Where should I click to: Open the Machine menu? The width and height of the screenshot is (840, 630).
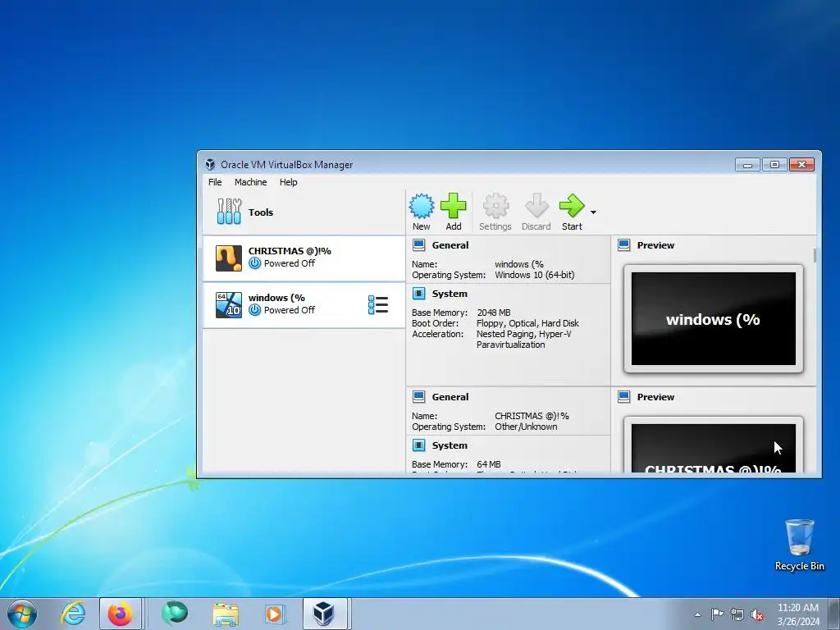[250, 182]
